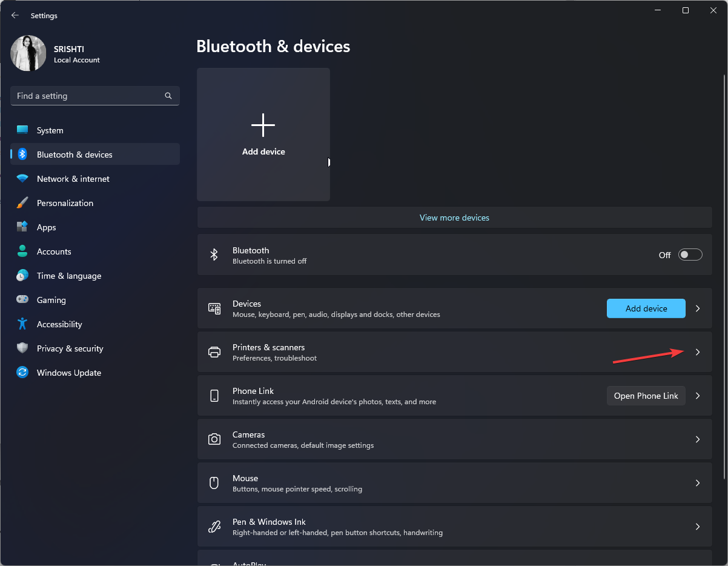Click View more devices link
Screen dimensions: 728x566
pyautogui.click(x=454, y=218)
